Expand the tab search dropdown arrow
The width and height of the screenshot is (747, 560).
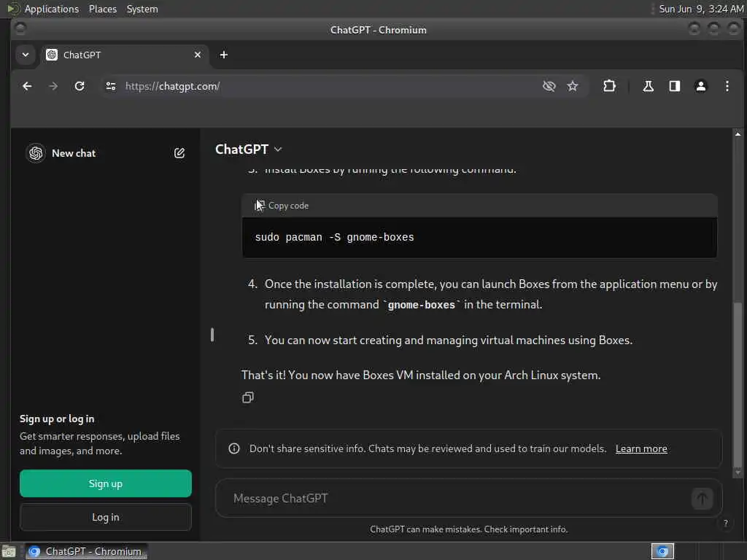click(x=26, y=55)
